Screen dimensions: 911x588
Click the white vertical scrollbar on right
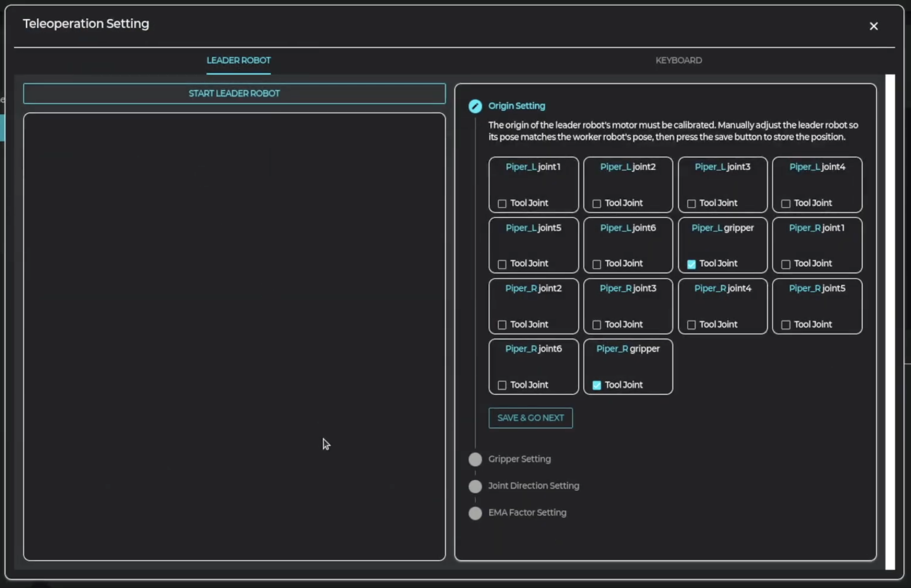(890, 321)
